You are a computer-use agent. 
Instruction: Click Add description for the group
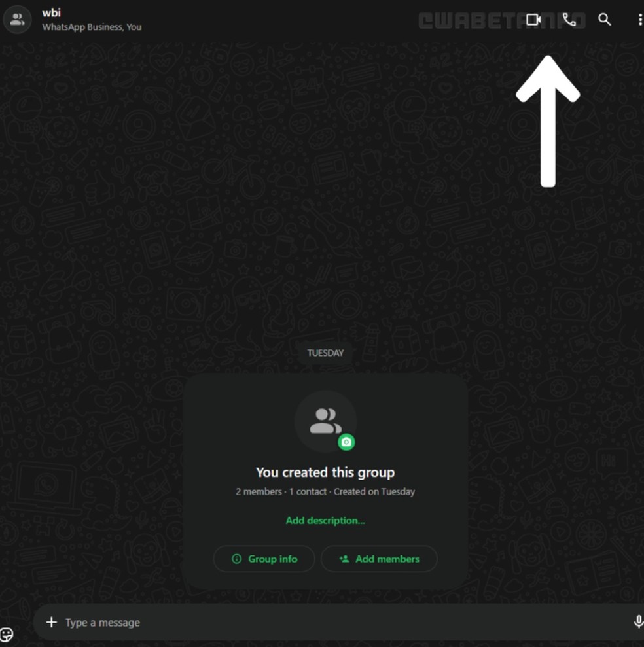[x=325, y=520]
